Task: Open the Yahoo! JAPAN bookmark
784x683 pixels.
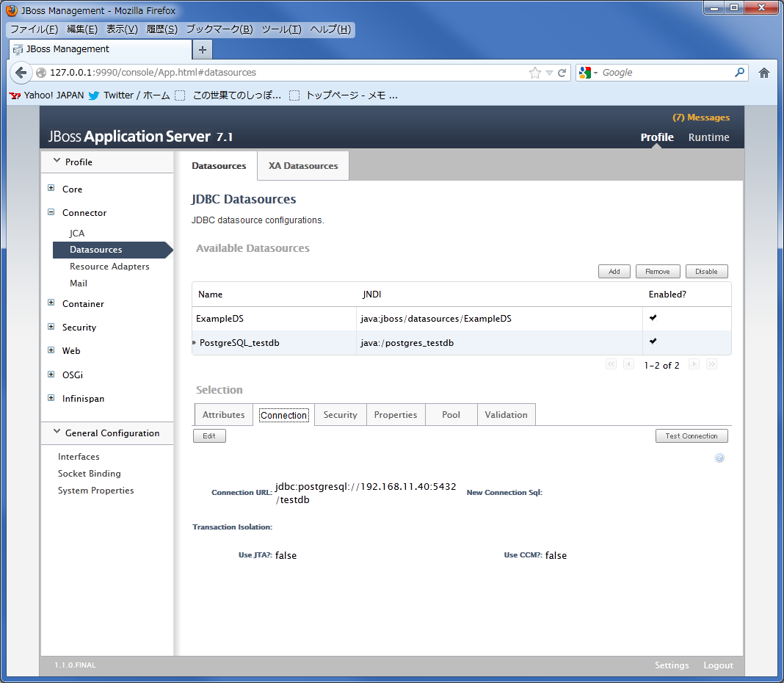Action: (46, 95)
